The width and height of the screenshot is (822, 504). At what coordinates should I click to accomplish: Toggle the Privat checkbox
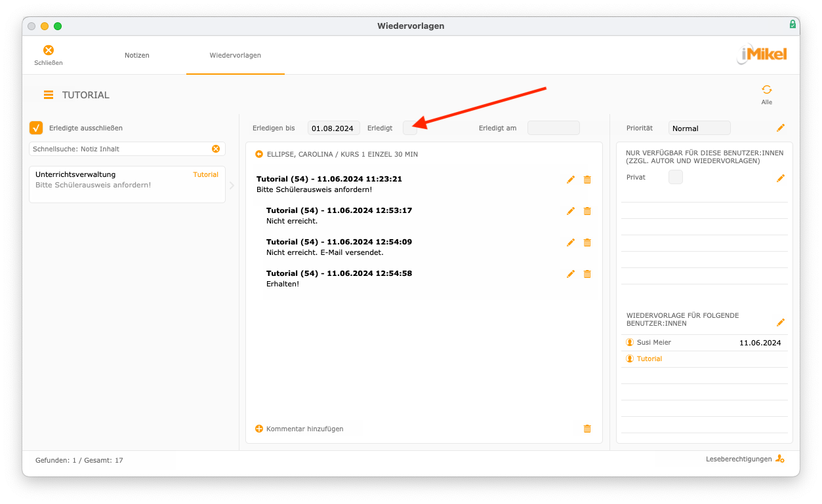(x=676, y=177)
